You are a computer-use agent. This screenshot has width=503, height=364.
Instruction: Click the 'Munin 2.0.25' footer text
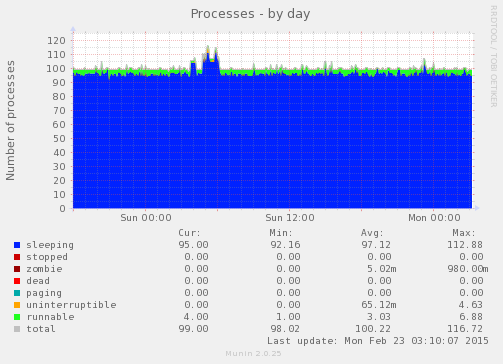(253, 354)
